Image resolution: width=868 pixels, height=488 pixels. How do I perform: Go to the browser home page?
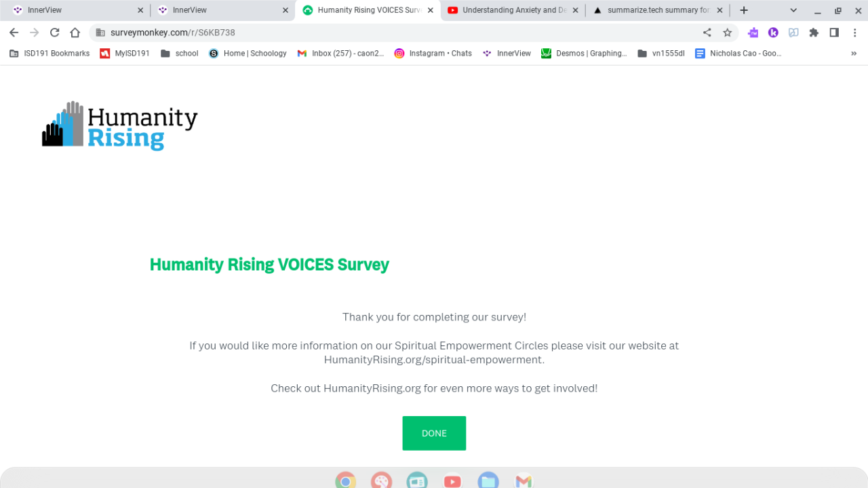[x=75, y=33]
